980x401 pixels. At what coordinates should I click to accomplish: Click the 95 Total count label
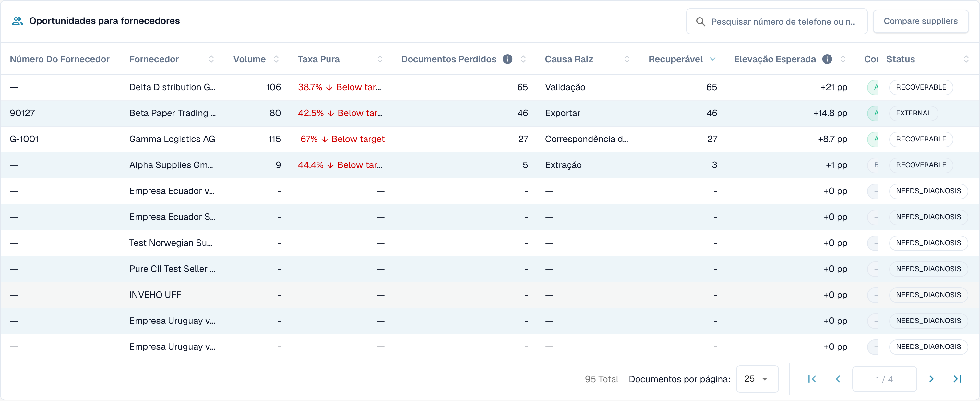pos(602,379)
